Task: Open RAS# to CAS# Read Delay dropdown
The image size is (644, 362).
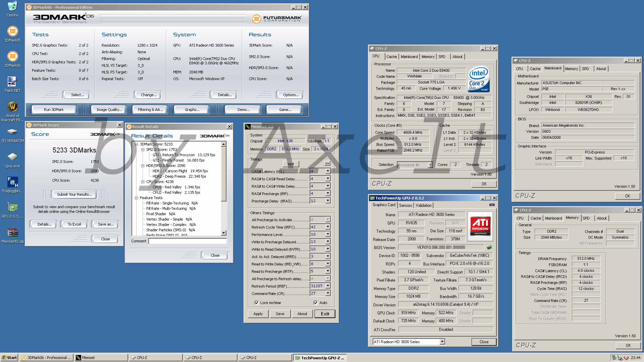Action: pos(328,179)
